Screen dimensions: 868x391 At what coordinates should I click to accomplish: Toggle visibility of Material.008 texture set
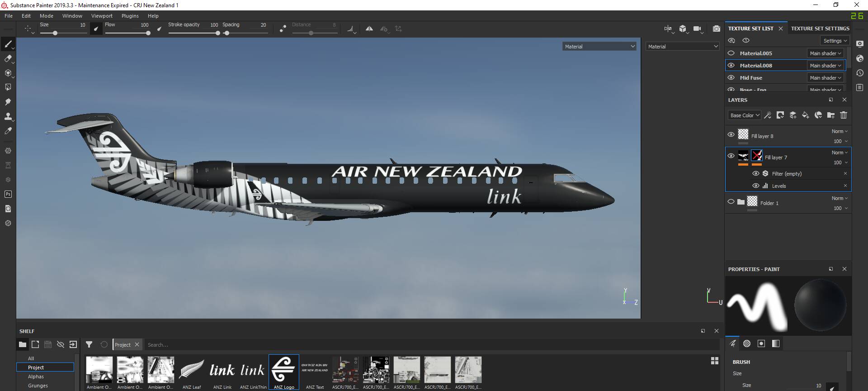click(731, 65)
